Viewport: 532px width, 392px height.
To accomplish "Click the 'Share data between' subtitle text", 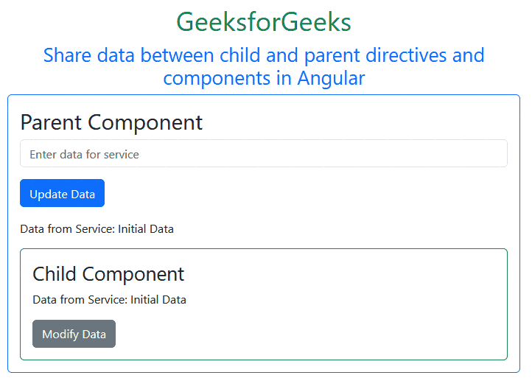I will pyautogui.click(x=128, y=55).
